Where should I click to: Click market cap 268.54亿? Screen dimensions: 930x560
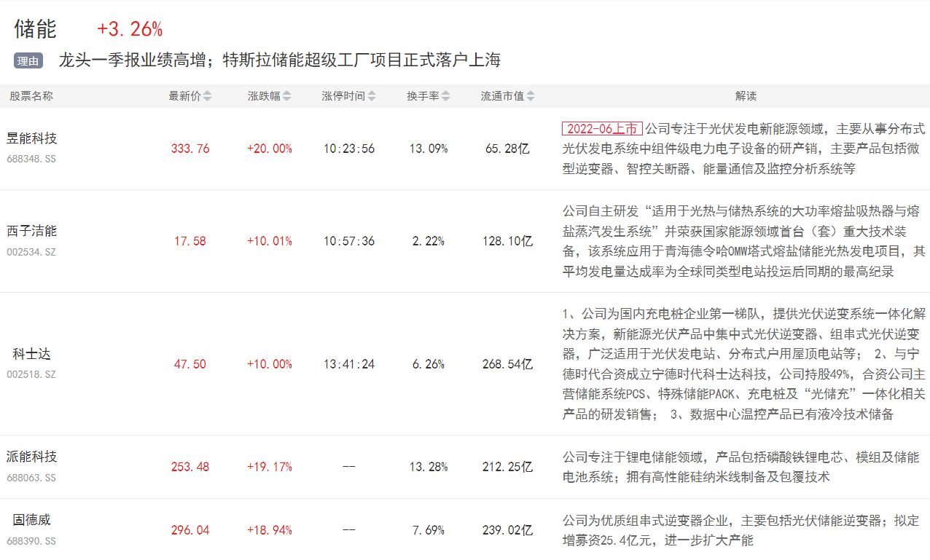(x=507, y=364)
